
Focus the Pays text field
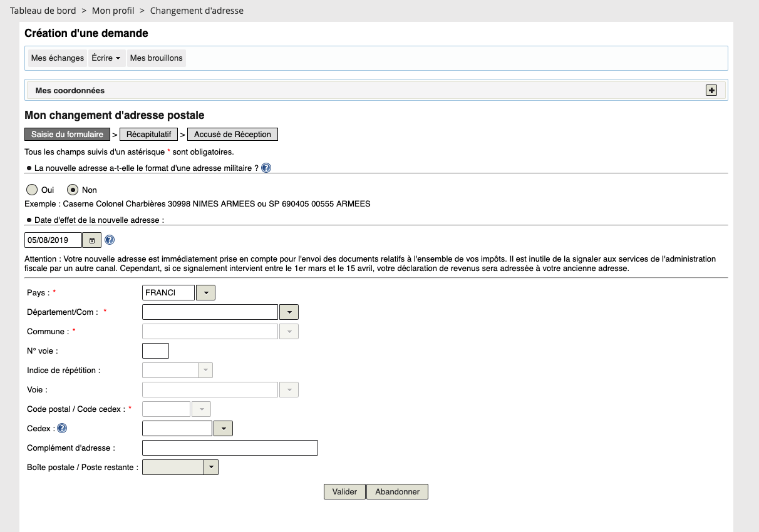(168, 293)
